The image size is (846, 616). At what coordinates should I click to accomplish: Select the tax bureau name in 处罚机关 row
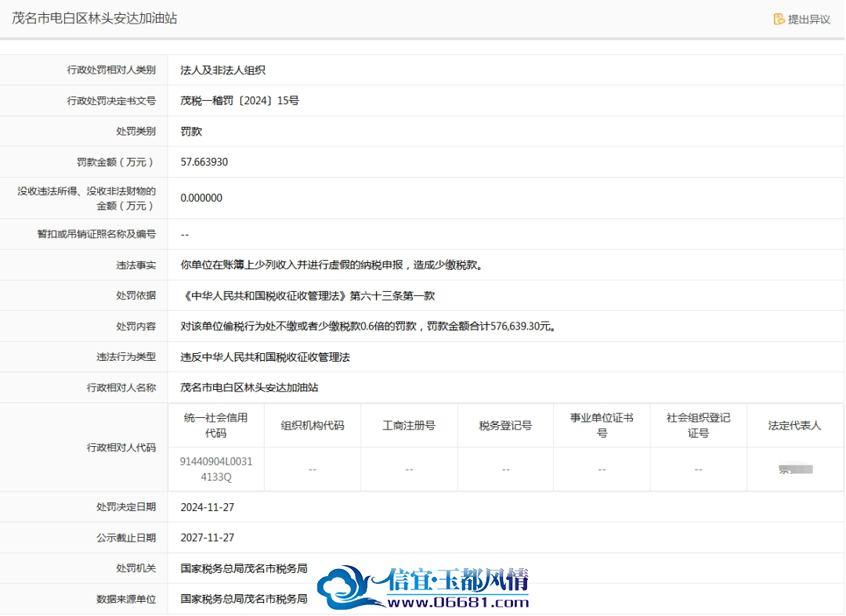click(x=244, y=568)
